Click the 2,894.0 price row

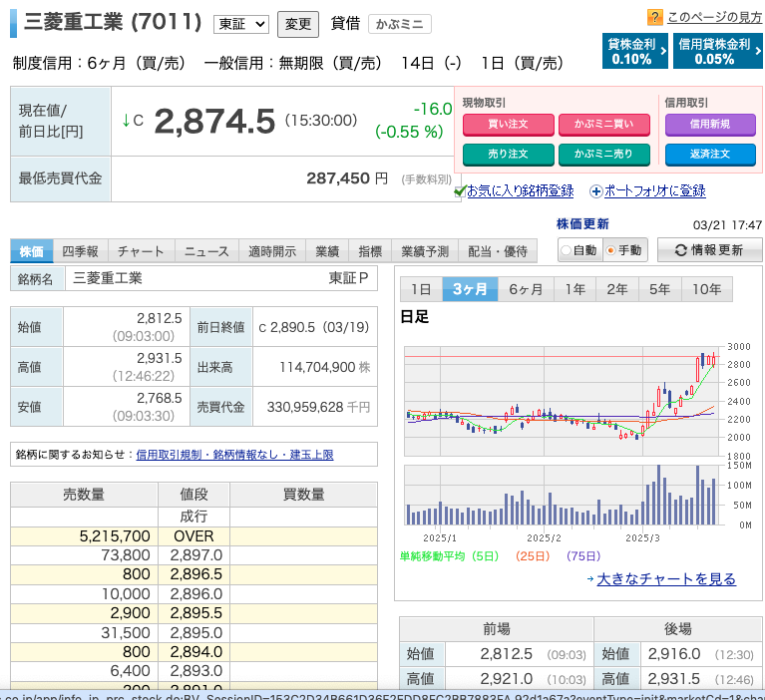[x=193, y=652]
